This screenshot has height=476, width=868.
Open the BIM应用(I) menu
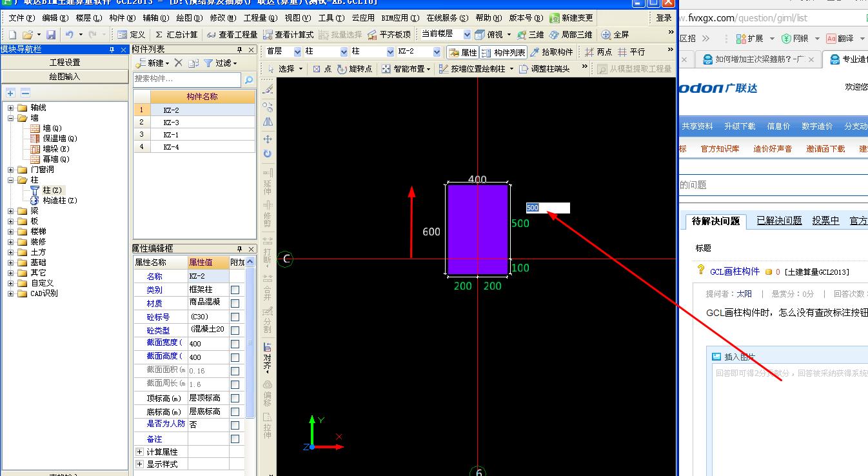click(x=400, y=18)
